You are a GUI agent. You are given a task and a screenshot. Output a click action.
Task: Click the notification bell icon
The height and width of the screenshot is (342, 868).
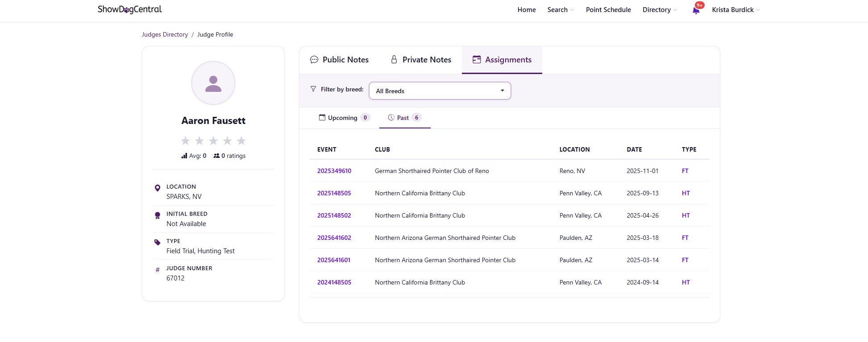(x=696, y=10)
